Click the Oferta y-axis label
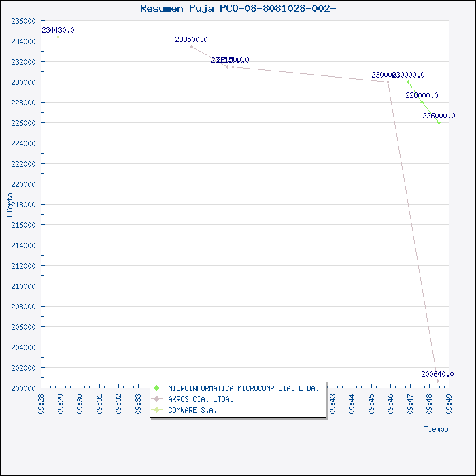Viewport: 476px width, 476px height. tap(10, 204)
